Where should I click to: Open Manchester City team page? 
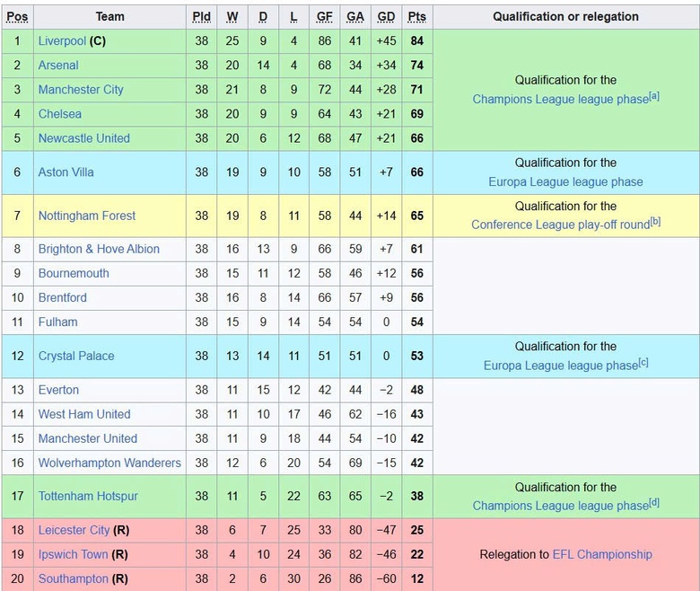coord(81,90)
